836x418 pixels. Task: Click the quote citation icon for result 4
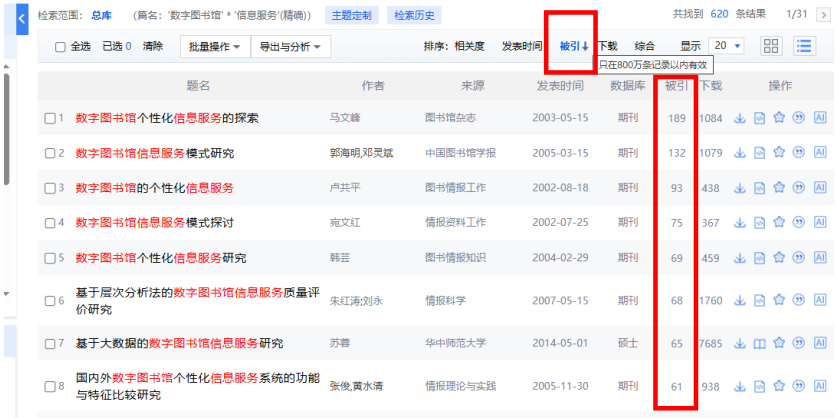(x=798, y=223)
